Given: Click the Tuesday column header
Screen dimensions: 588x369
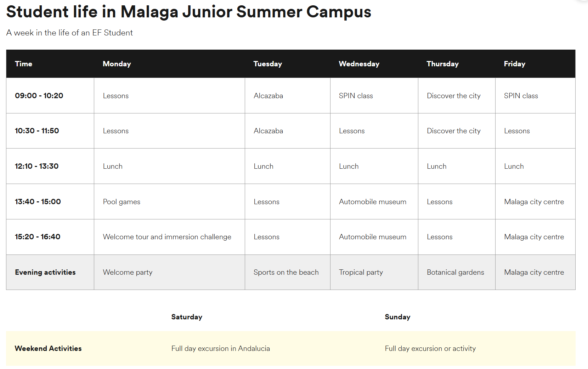Looking at the screenshot, I should pyautogui.click(x=268, y=64).
